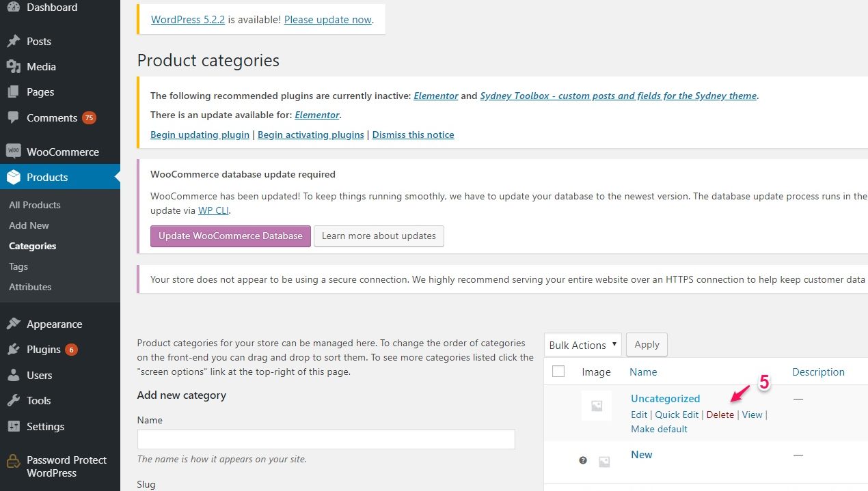Viewport: 868px width, 491px height.
Task: Click Elementor link in update available line
Action: click(x=317, y=115)
